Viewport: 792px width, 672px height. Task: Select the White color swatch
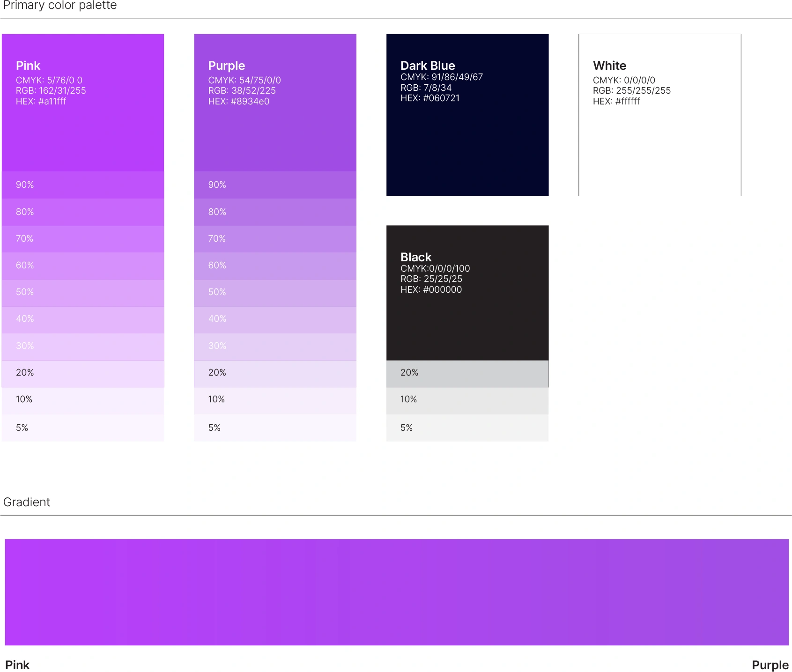660,115
